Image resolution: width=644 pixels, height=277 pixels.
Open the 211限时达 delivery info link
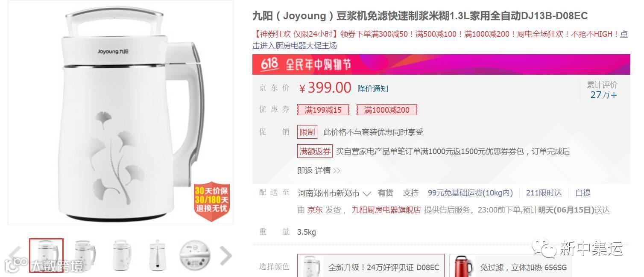point(544,193)
